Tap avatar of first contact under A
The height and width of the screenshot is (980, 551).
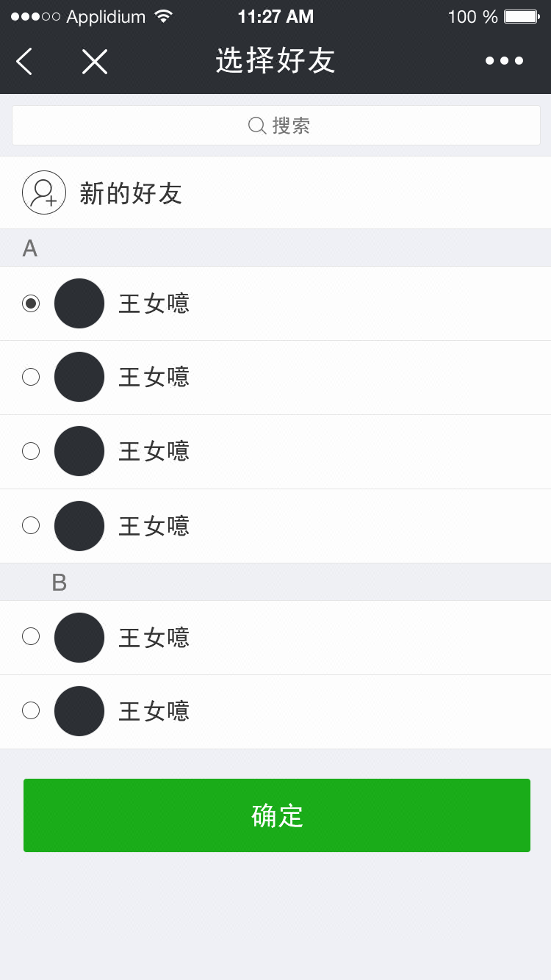tap(79, 303)
